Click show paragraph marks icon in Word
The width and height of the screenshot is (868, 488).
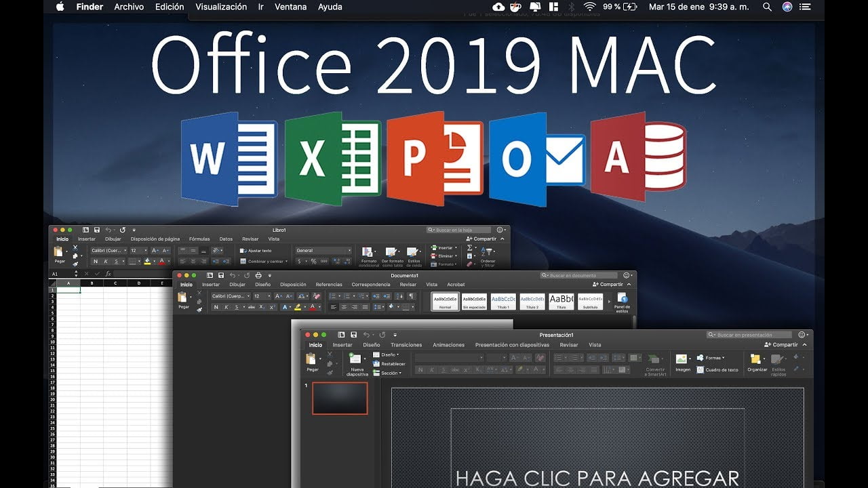411,296
